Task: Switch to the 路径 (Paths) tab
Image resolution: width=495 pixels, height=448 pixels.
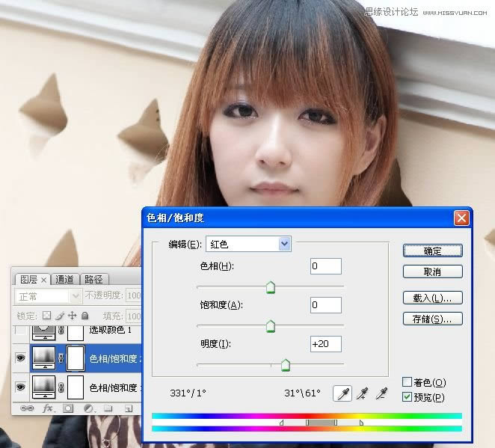Action: point(93,280)
